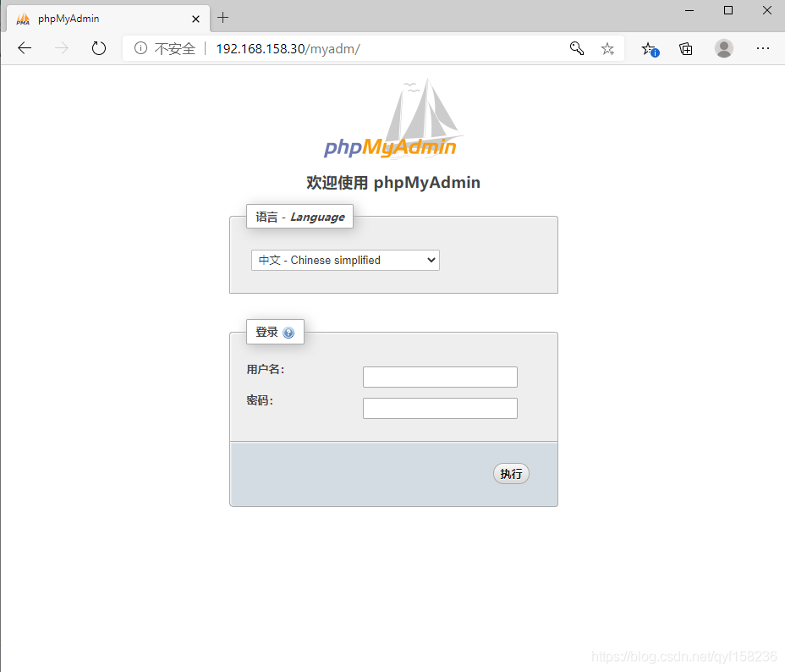Go back to the previous page
The image size is (785, 672).
click(x=25, y=48)
